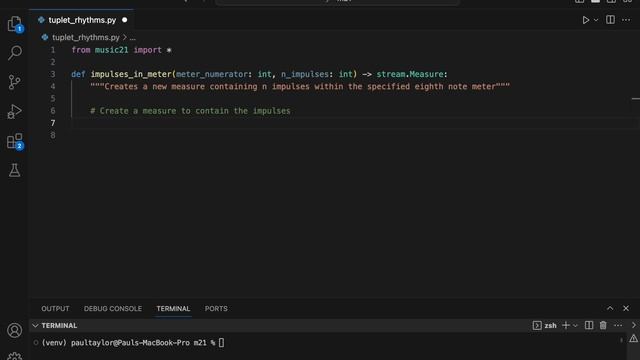Click line number 1 in gutter
640x360 pixels.
pos(53,50)
